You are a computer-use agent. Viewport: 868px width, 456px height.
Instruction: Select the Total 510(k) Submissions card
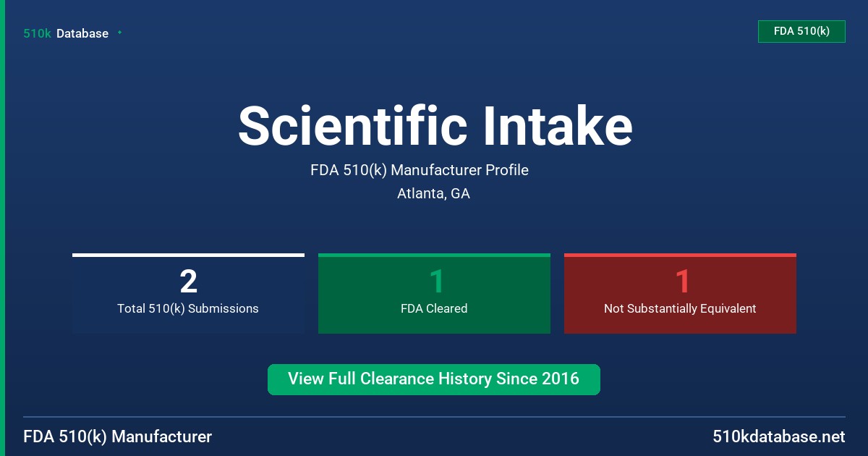click(x=188, y=294)
